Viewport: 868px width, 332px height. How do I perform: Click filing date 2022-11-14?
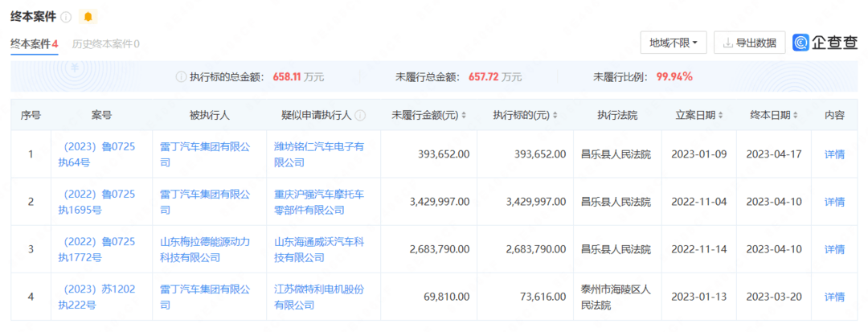tap(698, 249)
